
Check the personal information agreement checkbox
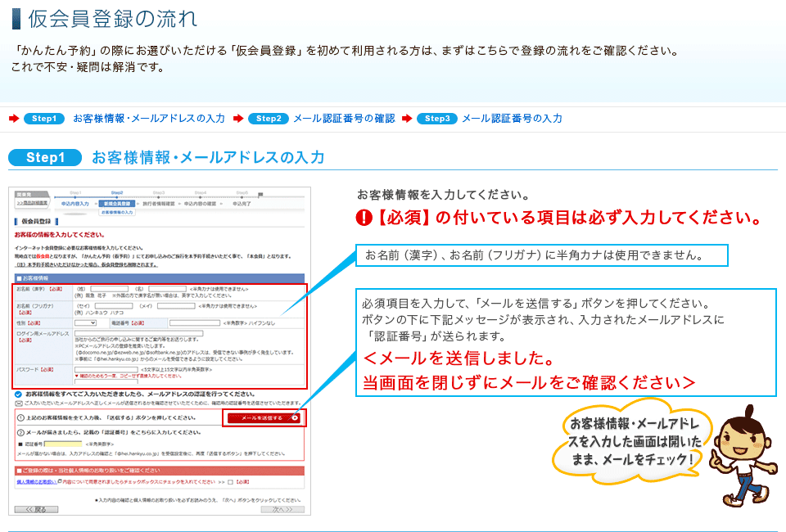(x=232, y=482)
